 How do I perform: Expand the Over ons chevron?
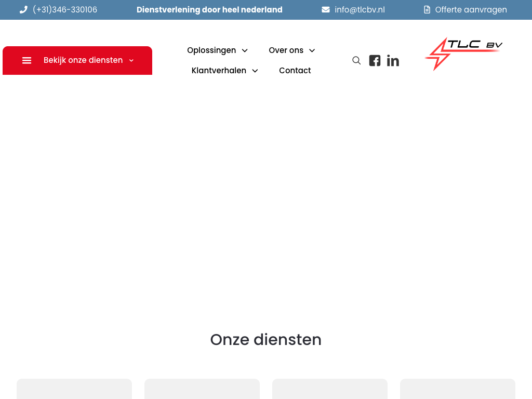tap(312, 50)
